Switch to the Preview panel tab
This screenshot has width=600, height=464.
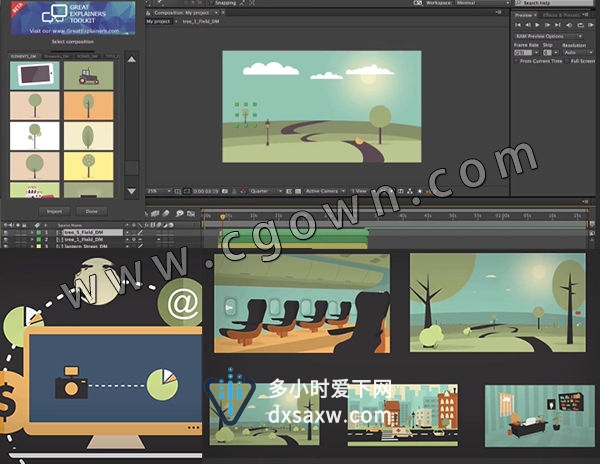click(523, 15)
